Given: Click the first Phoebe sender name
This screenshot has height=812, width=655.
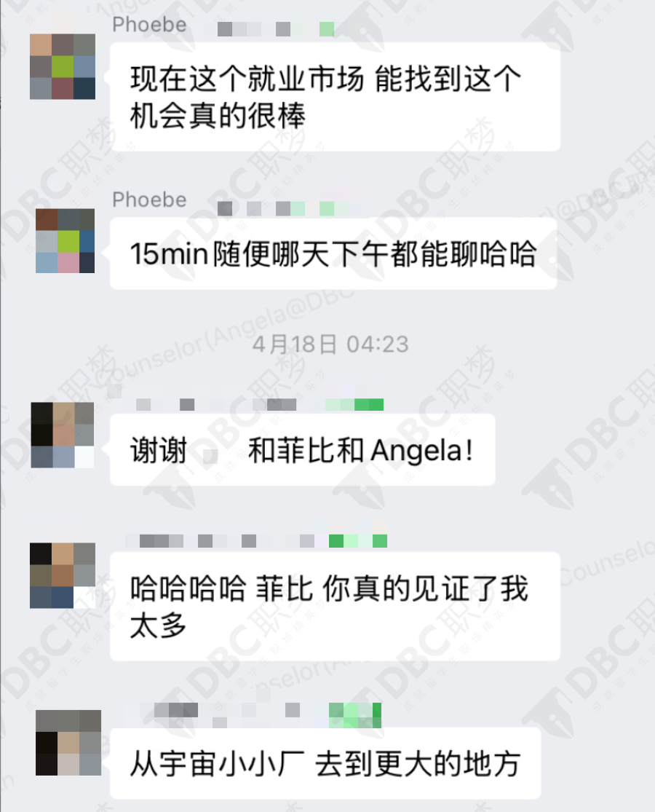Looking at the screenshot, I should [x=149, y=25].
